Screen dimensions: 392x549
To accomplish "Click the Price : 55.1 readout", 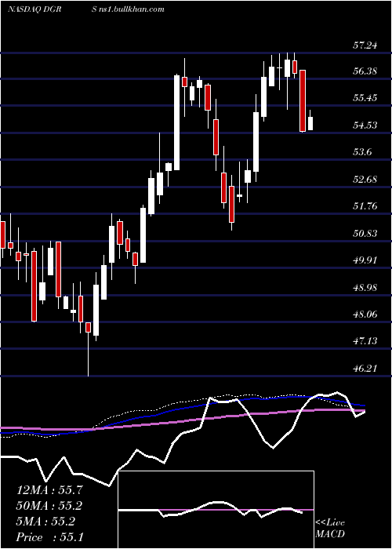I will click(50, 536).
